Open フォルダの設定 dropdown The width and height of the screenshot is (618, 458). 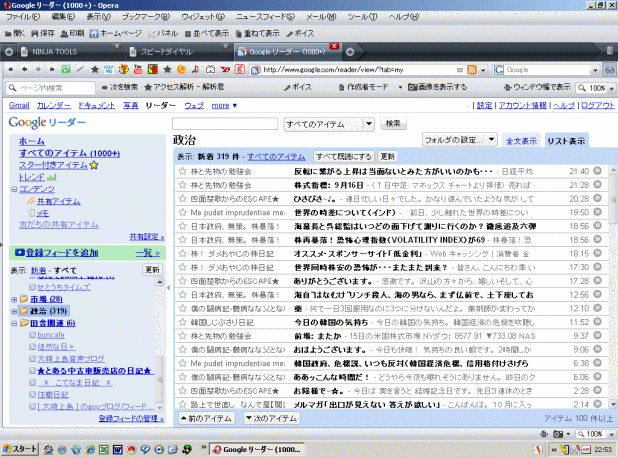[460, 140]
